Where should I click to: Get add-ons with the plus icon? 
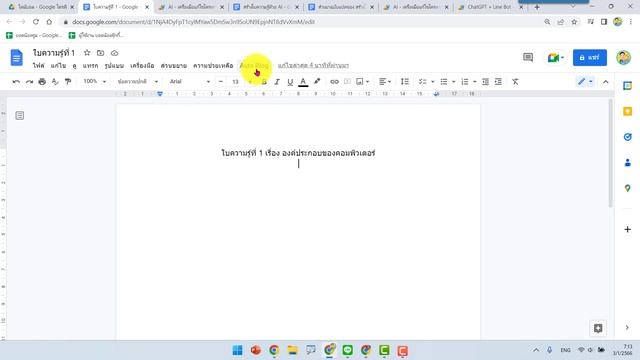(x=627, y=229)
